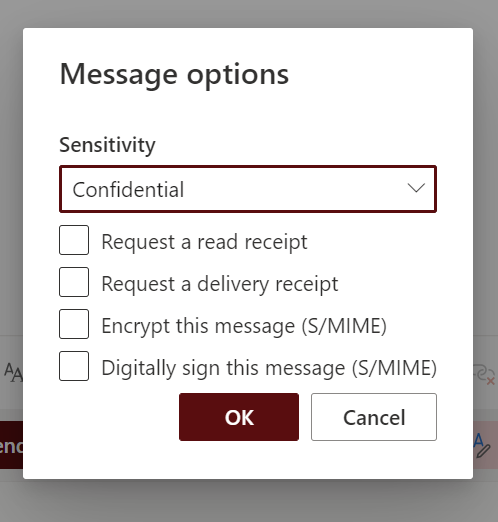Image resolution: width=498 pixels, height=522 pixels.
Task: Click the partially hidden Send button
Action: click(x=11, y=445)
